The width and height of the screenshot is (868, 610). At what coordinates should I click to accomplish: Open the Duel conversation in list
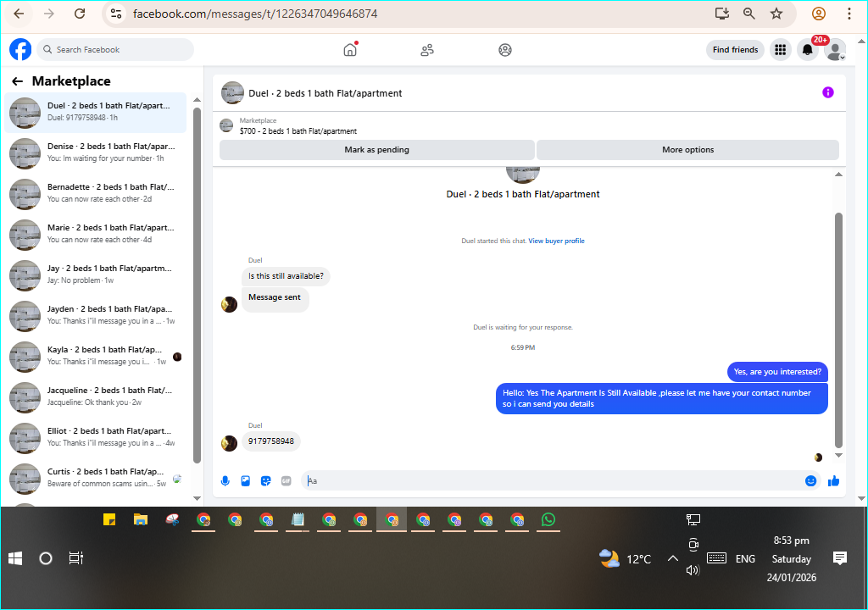click(x=96, y=113)
